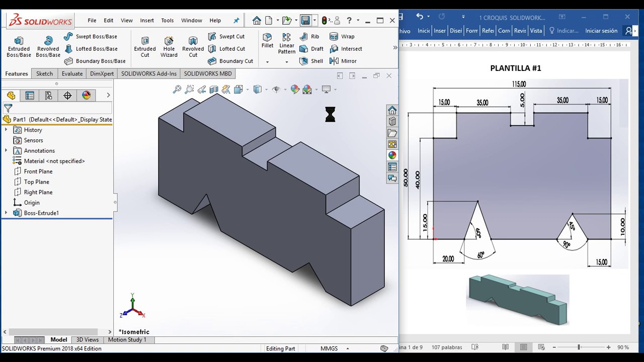Screen dimensions: 644x362
Task: Switch to DimXpertManager crosshair tab
Action: point(67,96)
